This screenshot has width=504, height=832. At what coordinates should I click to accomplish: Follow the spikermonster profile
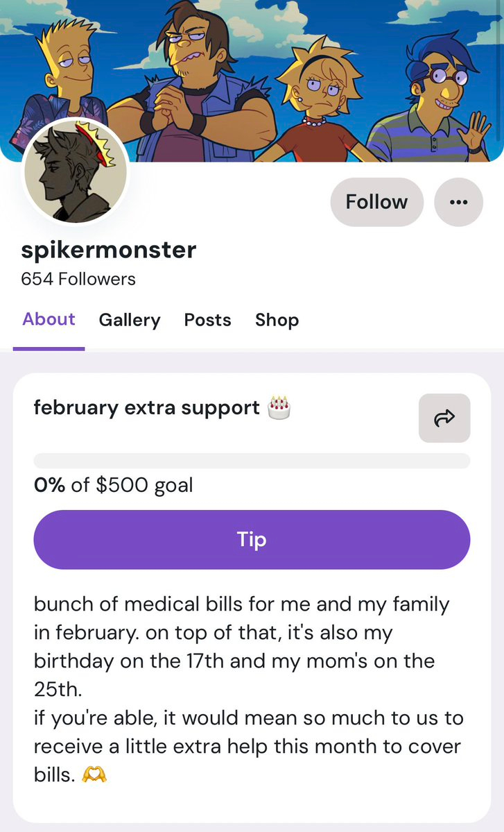(x=376, y=202)
